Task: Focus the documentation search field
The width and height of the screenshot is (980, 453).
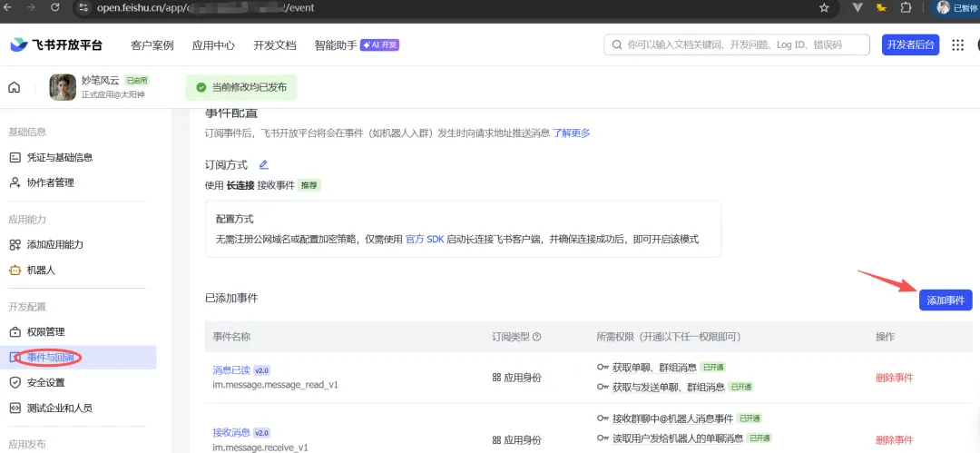Action: coord(737,45)
